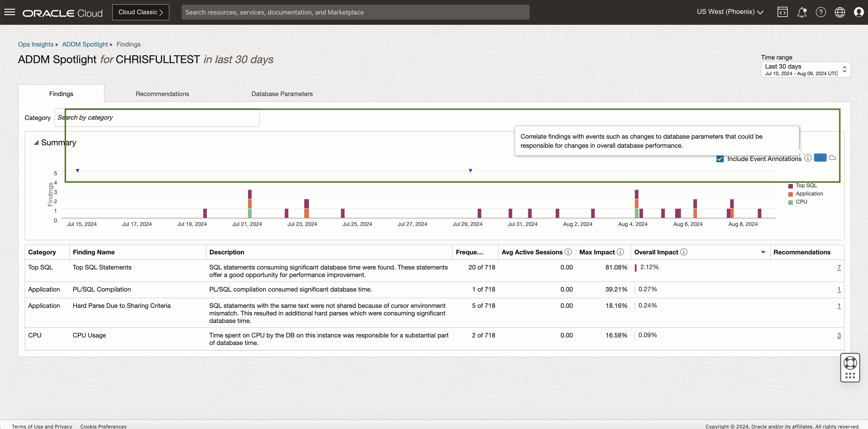868x429 pixels.
Task: Uncheck Include Event Annotations checkbox
Action: 720,159
